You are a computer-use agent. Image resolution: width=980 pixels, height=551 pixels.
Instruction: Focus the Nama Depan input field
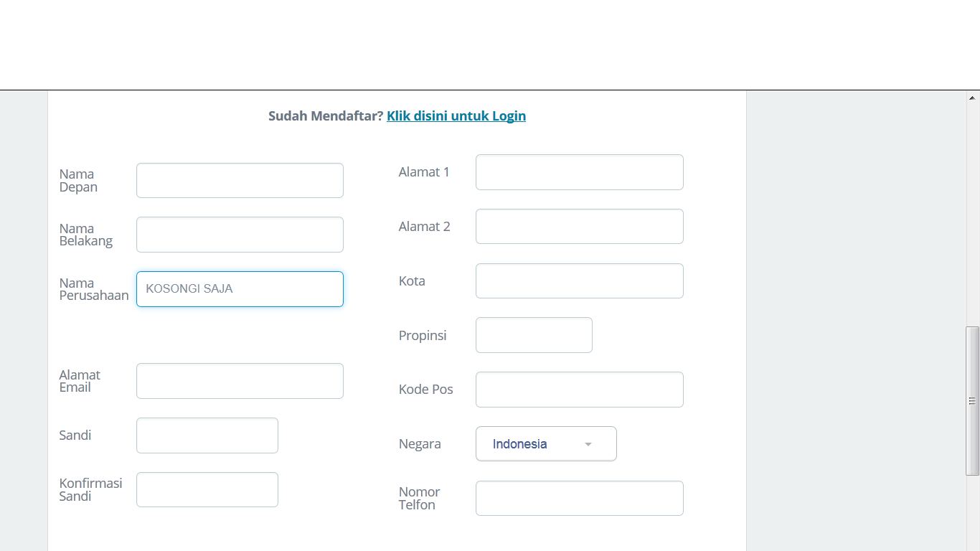coord(240,180)
